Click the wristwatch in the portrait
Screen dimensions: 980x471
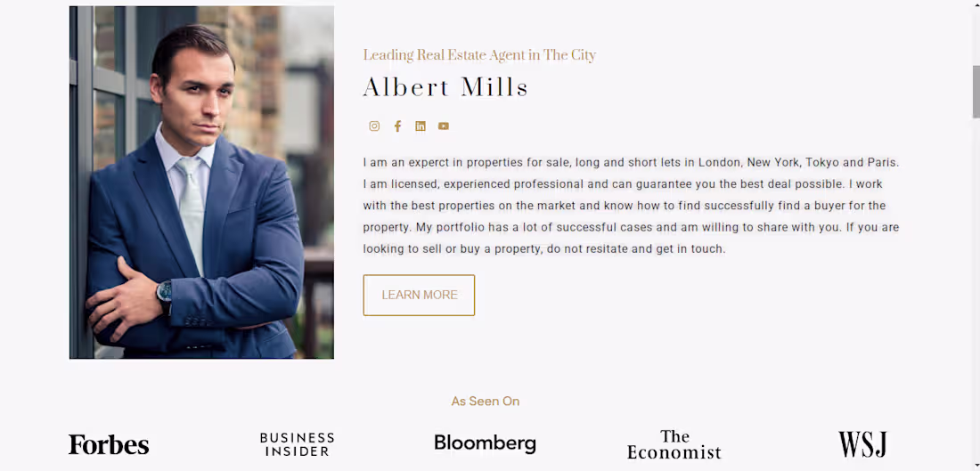coord(164,293)
